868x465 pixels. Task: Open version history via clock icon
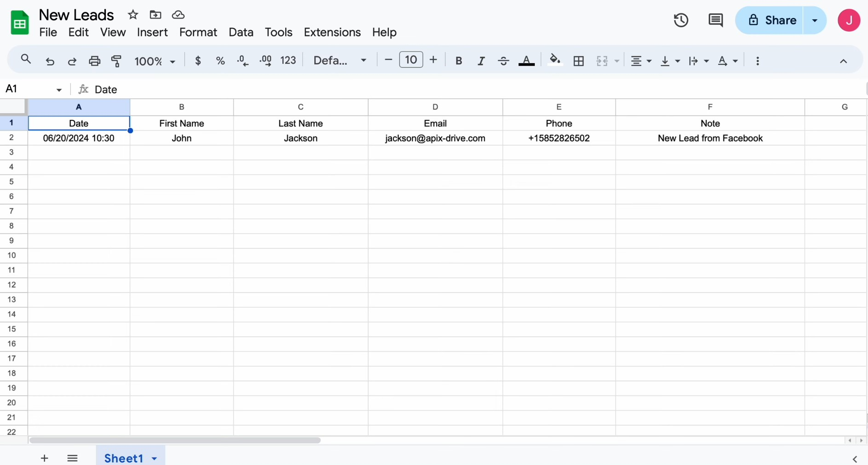click(x=680, y=20)
